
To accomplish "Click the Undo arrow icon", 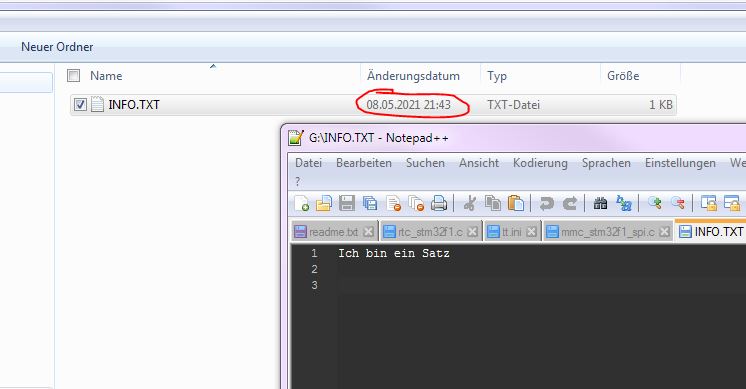I will pyautogui.click(x=546, y=204).
